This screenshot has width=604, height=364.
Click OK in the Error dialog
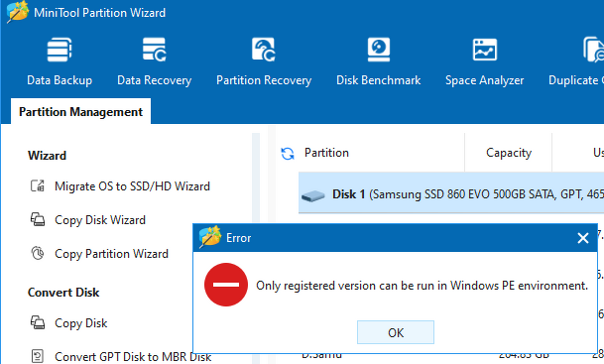pos(396,332)
